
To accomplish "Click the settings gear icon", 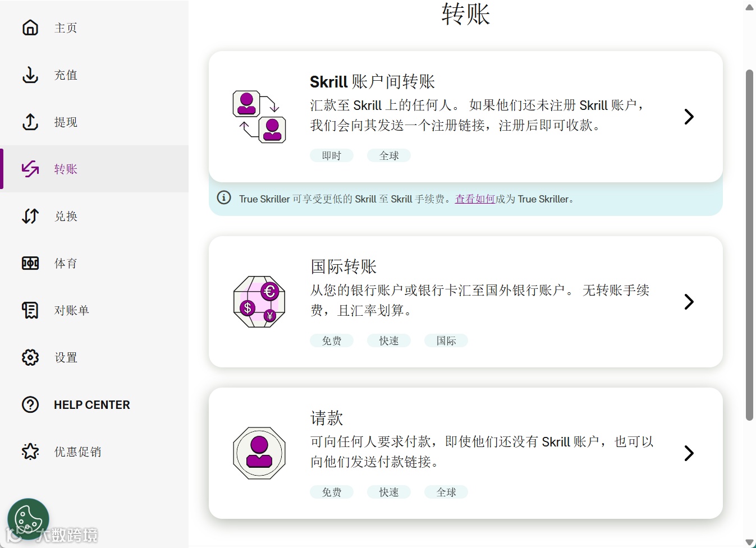I will tap(30, 357).
